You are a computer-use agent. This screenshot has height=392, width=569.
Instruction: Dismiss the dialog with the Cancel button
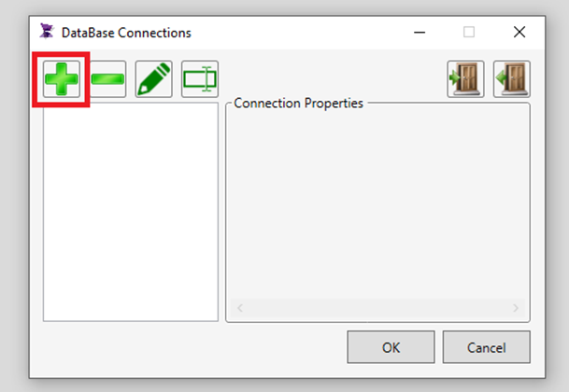pos(486,347)
